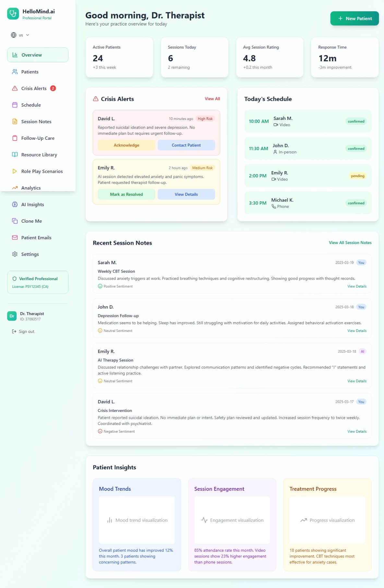This screenshot has height=588, width=384.
Task: Click the Patient Emails envelope icon
Action: click(15, 238)
